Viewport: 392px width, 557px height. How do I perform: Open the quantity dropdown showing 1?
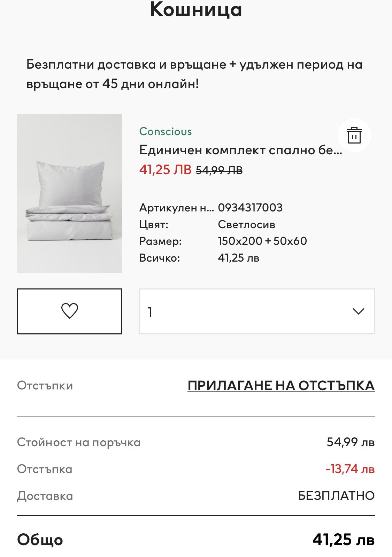[x=257, y=311]
